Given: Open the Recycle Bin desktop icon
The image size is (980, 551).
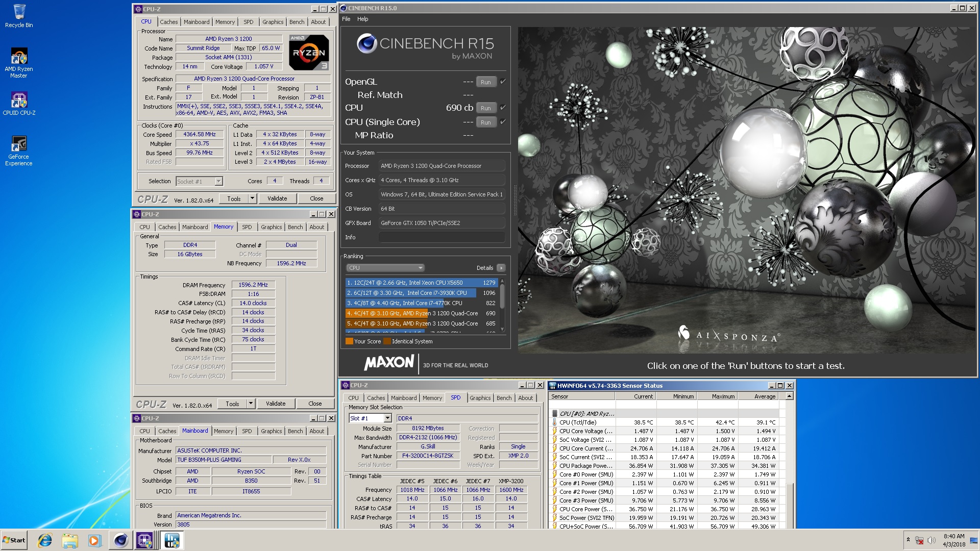Looking at the screenshot, I should point(19,15).
